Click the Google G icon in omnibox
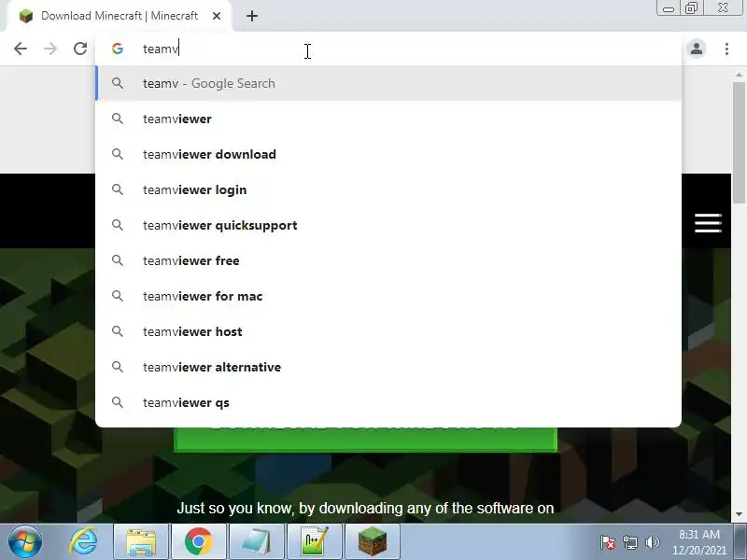This screenshot has height=560, width=747. coord(118,49)
